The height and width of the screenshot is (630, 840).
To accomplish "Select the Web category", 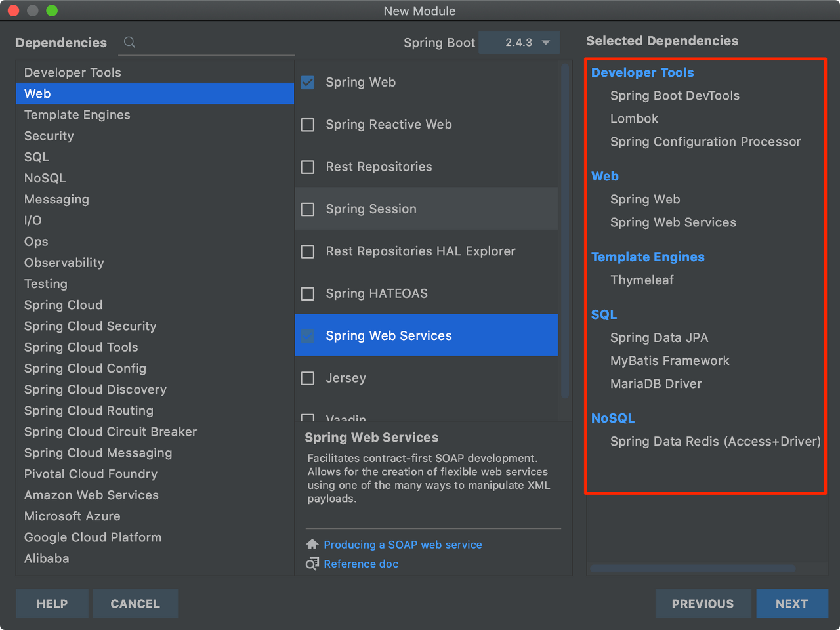I will pos(155,93).
